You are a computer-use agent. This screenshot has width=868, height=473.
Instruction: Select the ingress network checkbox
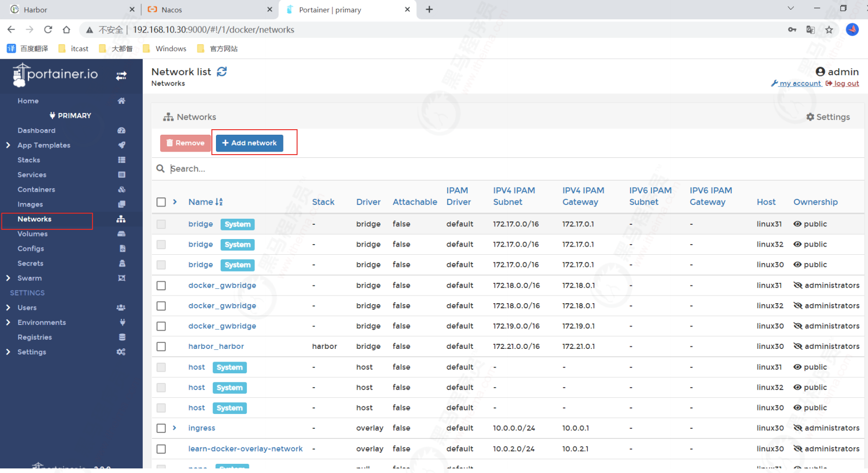pos(161,428)
